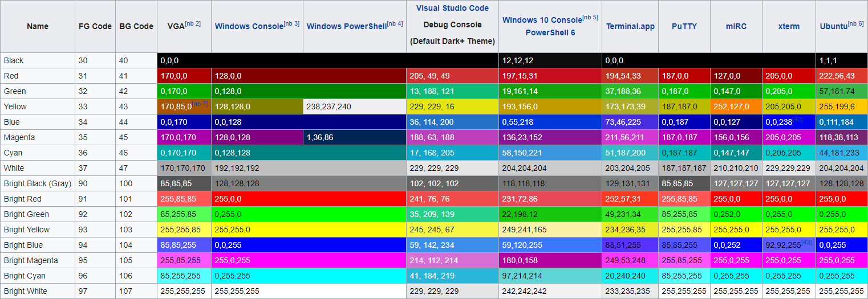Jump to footnote nb 5 reference
The width and height of the screenshot is (868, 299).
point(590,18)
